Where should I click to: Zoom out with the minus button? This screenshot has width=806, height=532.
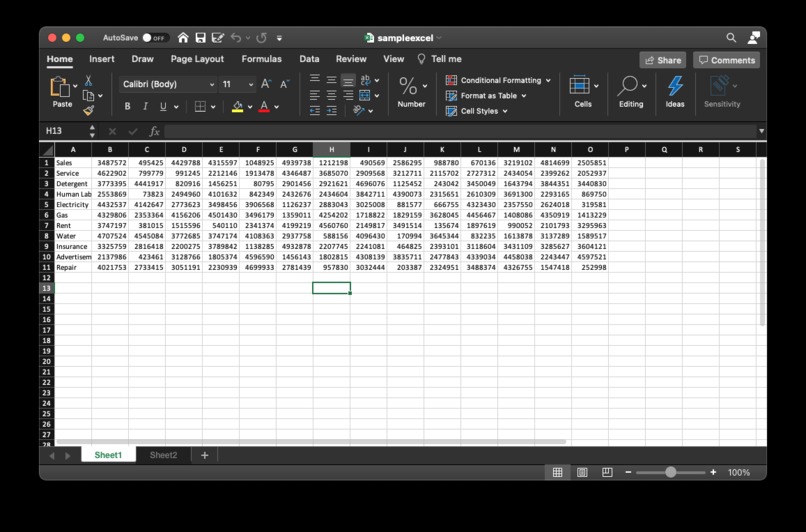tap(628, 472)
